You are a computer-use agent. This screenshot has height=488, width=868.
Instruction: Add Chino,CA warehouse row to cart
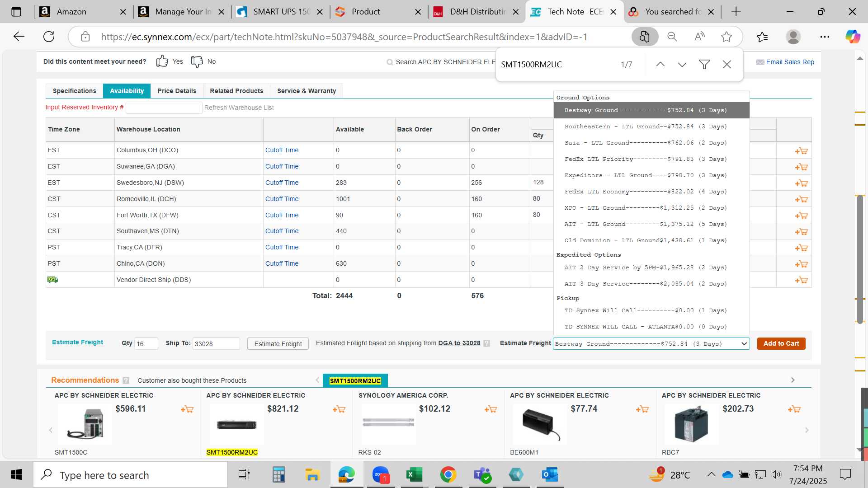point(801,264)
